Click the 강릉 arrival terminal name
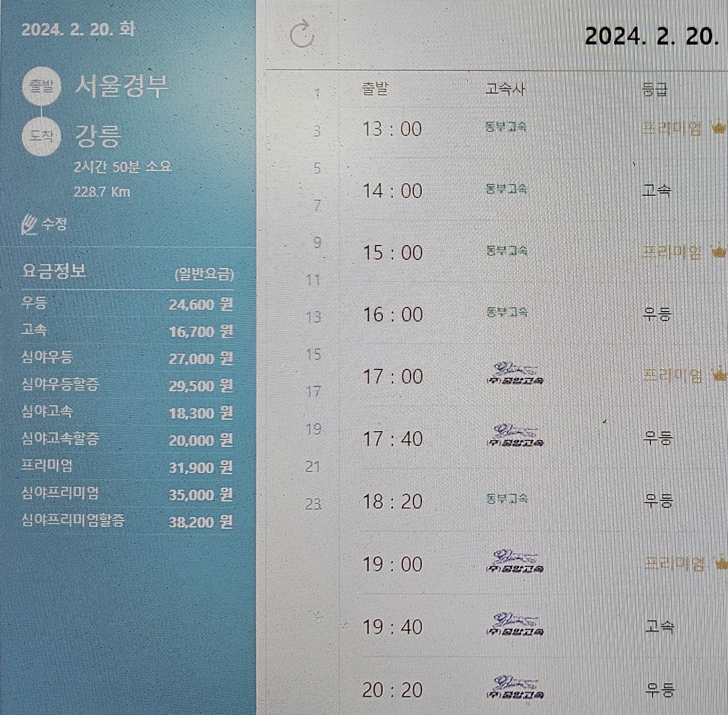Screen dimensions: 728x715 pyautogui.click(x=98, y=137)
